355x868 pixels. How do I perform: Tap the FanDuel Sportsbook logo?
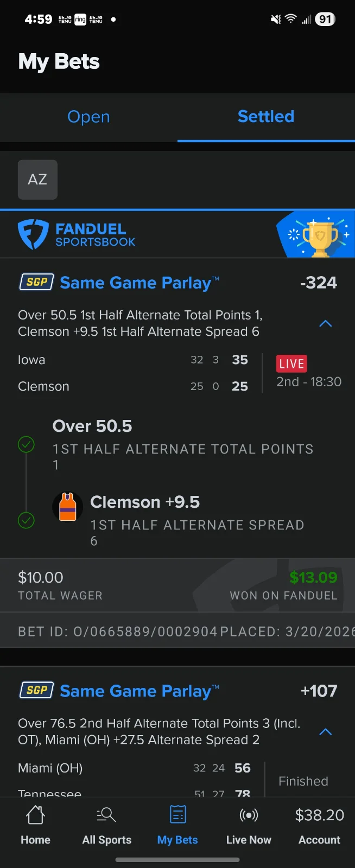(x=76, y=234)
